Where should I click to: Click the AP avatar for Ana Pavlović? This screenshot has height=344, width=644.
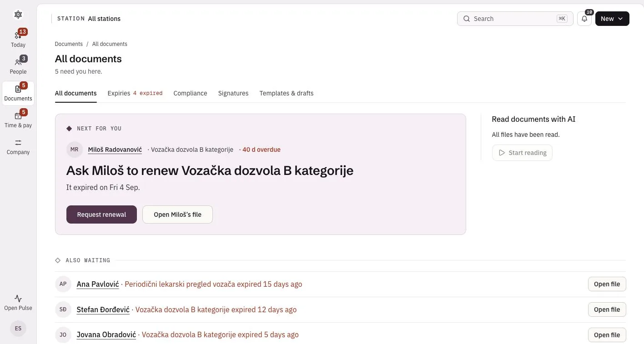click(x=63, y=284)
